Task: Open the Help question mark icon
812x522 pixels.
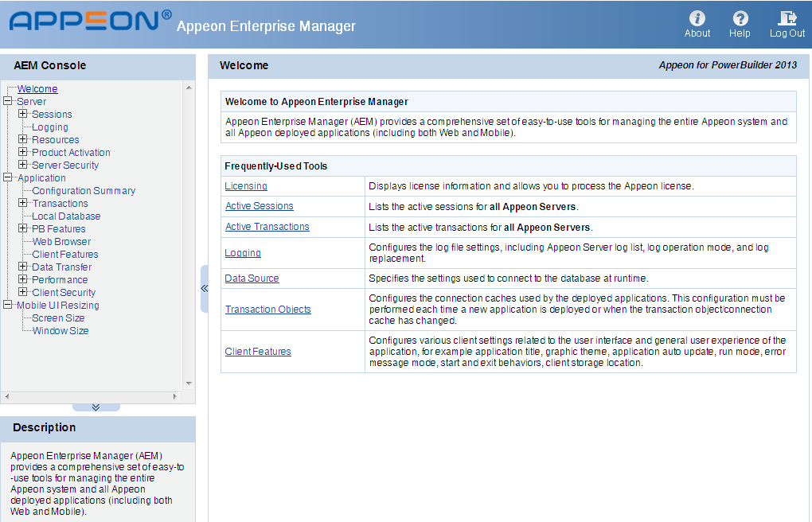Action: click(740, 18)
